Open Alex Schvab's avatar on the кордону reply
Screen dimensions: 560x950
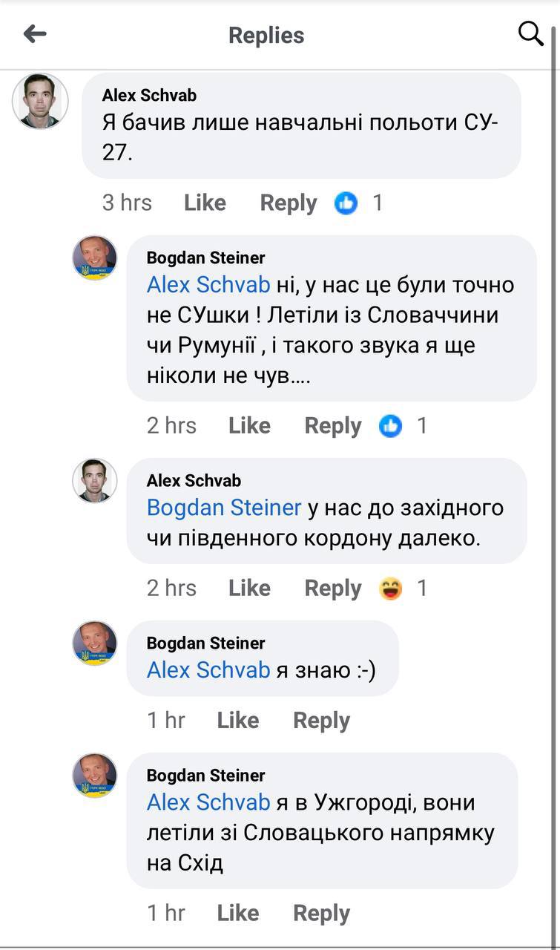[94, 480]
